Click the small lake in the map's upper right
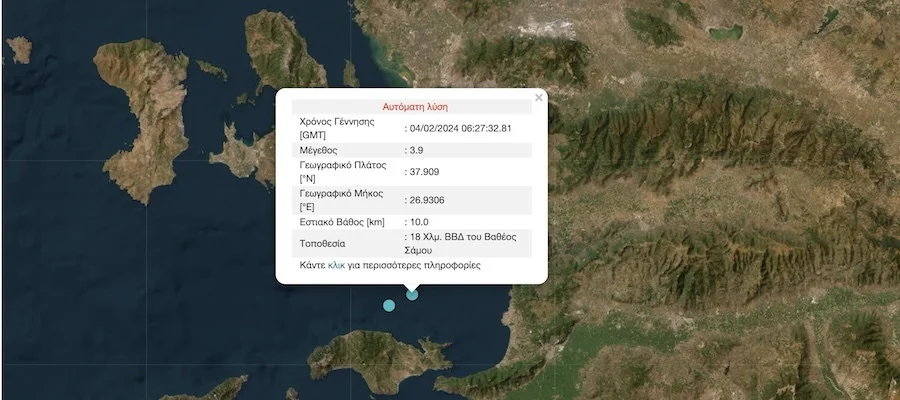Viewport: 900px width, 400px height. [730, 32]
